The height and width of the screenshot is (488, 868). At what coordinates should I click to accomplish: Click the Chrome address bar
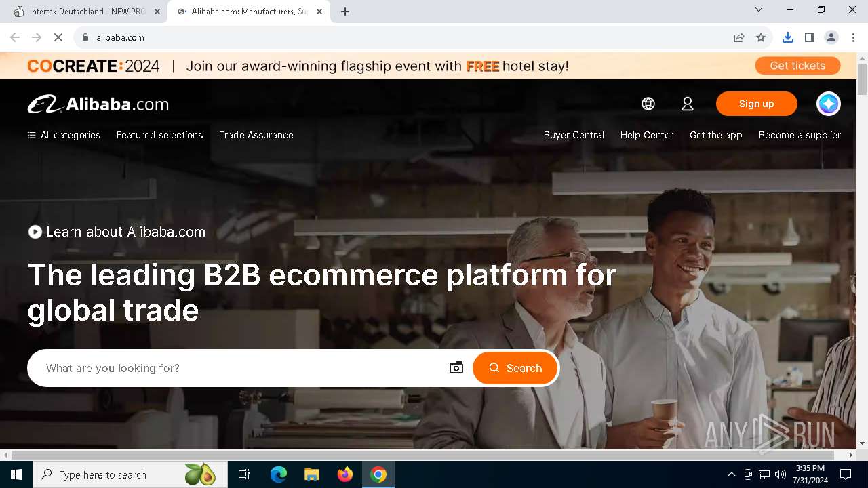407,37
